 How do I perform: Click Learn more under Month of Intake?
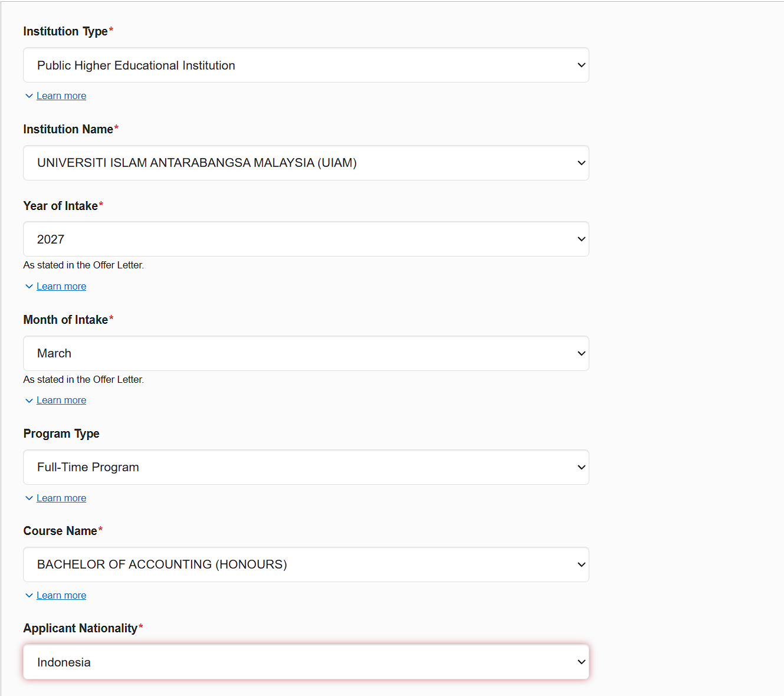coord(61,400)
